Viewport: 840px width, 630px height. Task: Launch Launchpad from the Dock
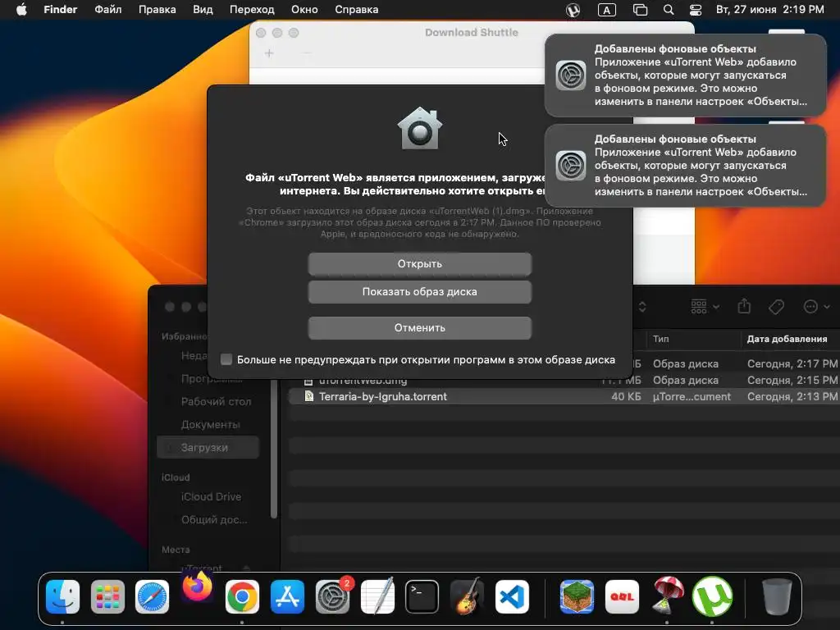tap(107, 596)
